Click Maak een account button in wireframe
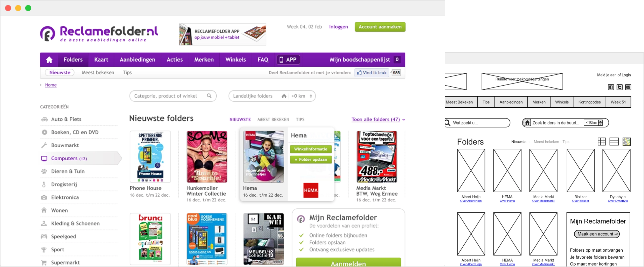This screenshot has height=267, width=644. [597, 234]
